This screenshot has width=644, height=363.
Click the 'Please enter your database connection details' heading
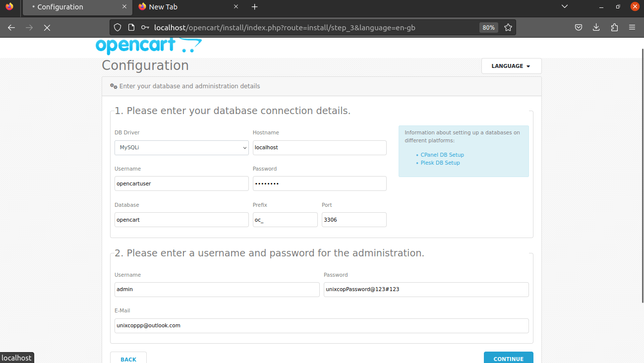pos(233,111)
